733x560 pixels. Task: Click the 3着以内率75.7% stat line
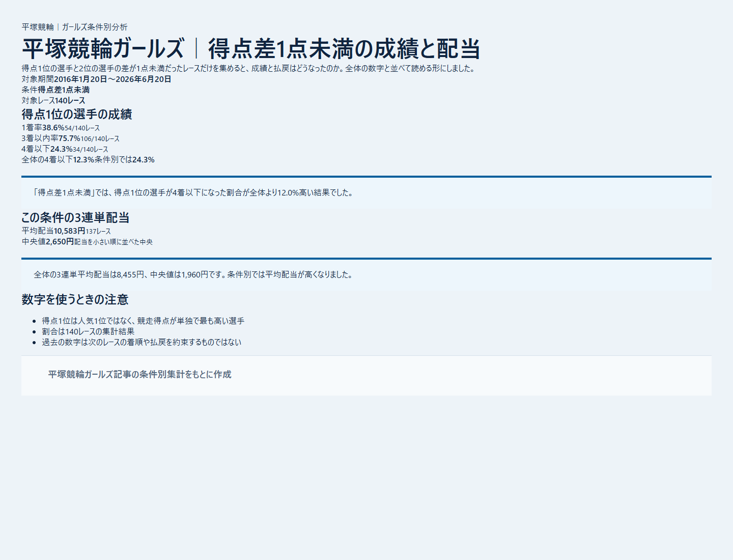(71, 138)
